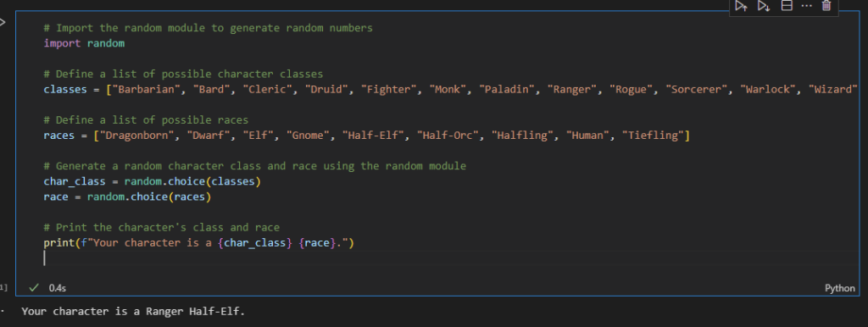
Task: Click the output text 'Your character is a Ranger Half-Elf.'
Action: point(133,312)
